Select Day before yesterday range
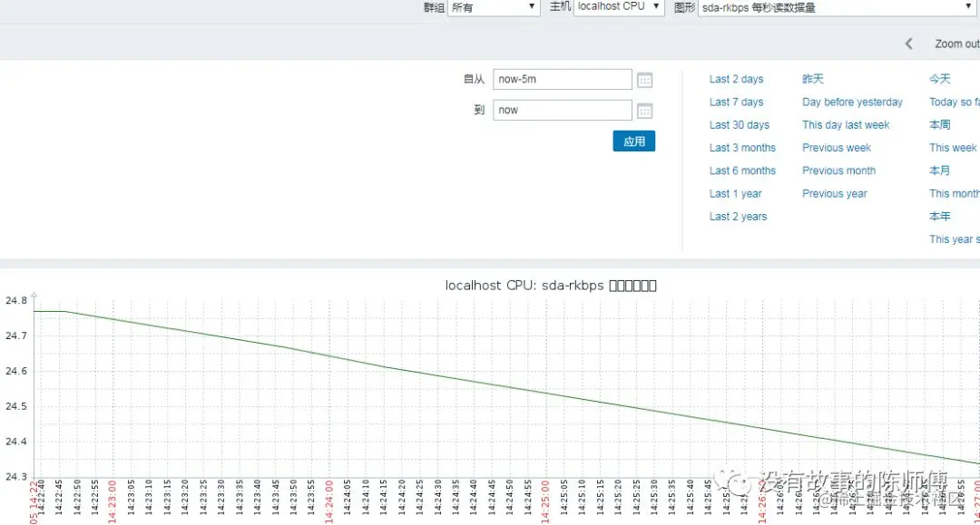Screen dimensions: 980x525 (852, 102)
